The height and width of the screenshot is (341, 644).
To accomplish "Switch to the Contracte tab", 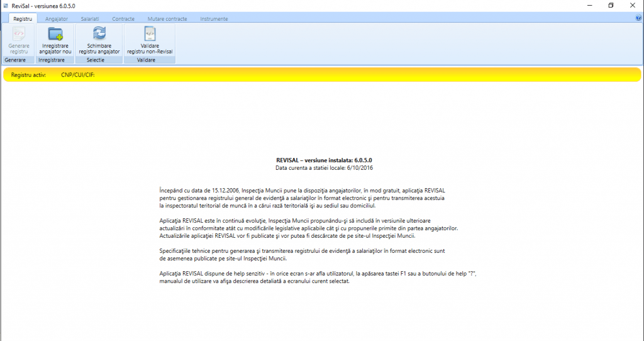I will [123, 19].
